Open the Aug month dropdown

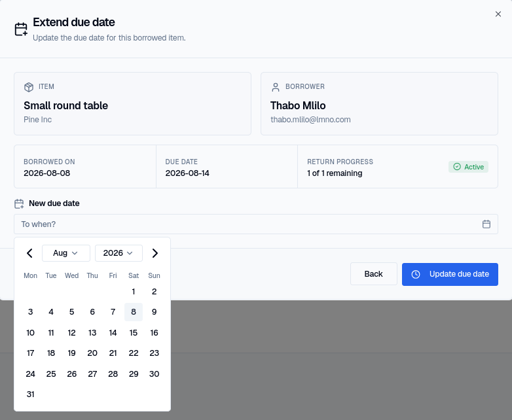pos(66,253)
